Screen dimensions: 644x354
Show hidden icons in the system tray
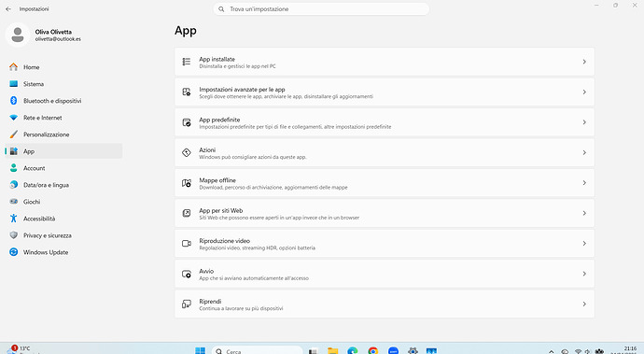(552, 351)
